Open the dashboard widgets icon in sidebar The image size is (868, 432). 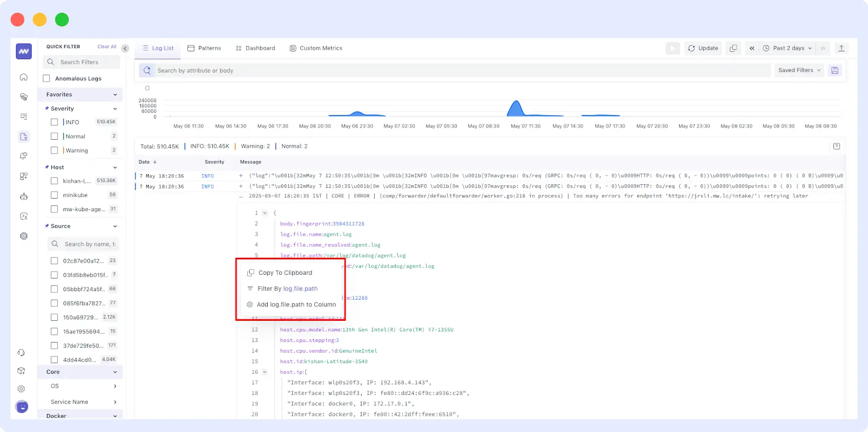click(x=24, y=176)
